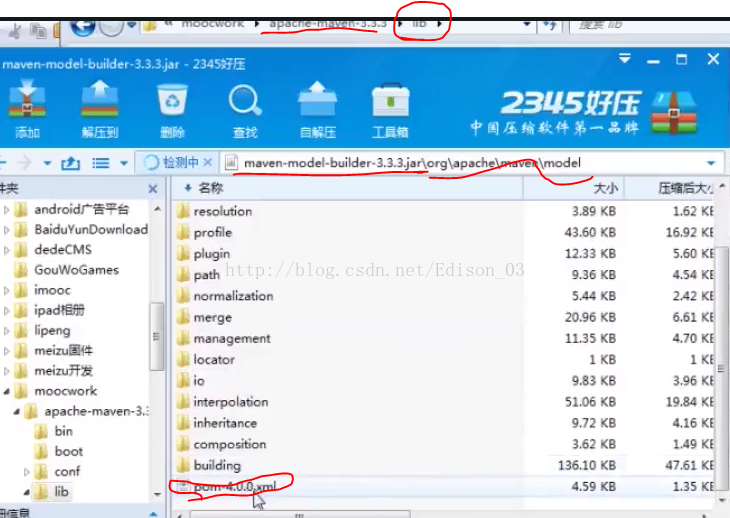Click the Explorer refresh button
730x518 pixels.
coord(550,25)
